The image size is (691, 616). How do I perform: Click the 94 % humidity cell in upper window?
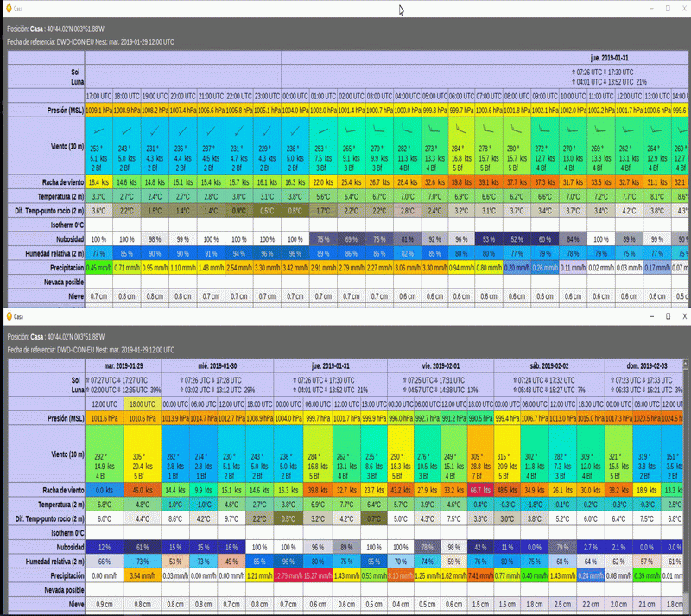click(x=239, y=253)
